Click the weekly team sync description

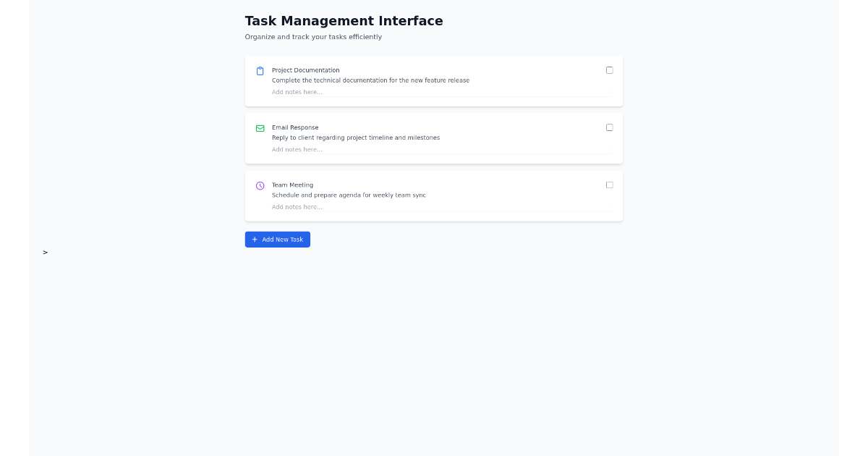point(349,195)
